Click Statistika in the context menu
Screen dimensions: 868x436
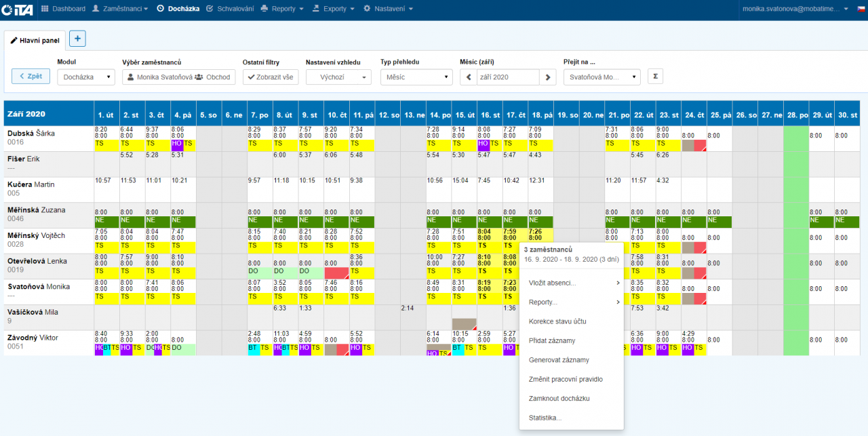[x=545, y=418]
